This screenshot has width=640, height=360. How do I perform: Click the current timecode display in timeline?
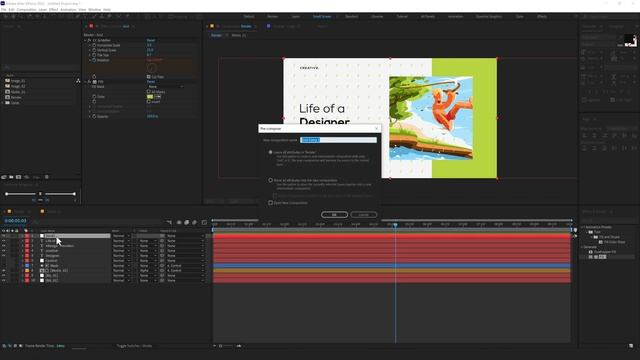coord(16,221)
